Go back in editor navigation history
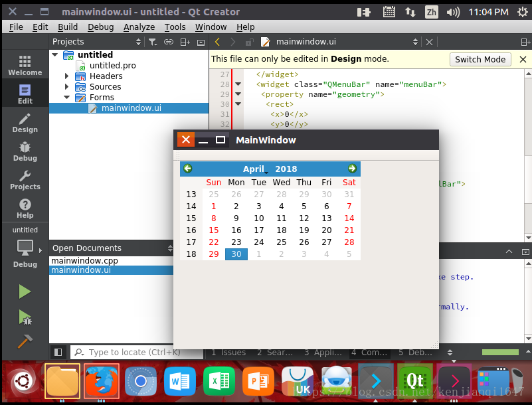 217,42
